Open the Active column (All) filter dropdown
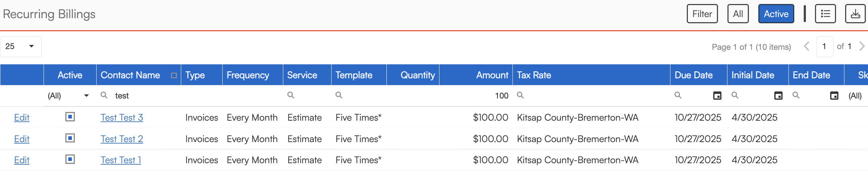The height and width of the screenshot is (173, 868). tap(86, 96)
